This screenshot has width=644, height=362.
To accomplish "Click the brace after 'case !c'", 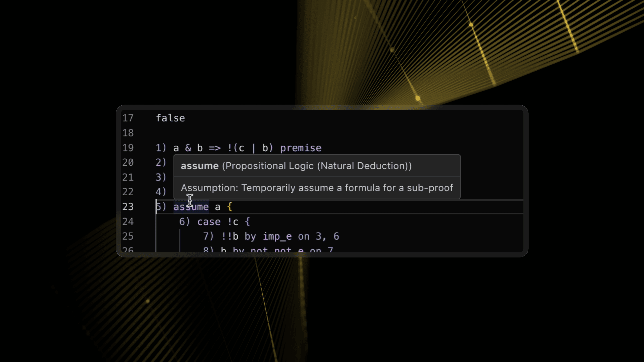I will tap(247, 222).
